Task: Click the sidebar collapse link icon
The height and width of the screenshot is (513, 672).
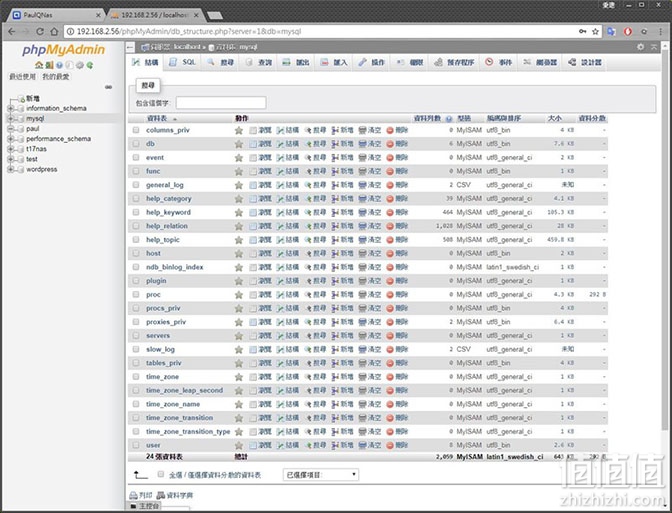Action: (x=108, y=87)
